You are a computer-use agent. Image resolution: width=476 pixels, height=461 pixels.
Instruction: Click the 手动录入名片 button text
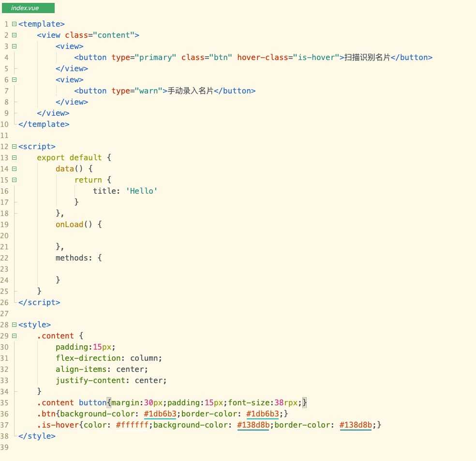(x=191, y=91)
